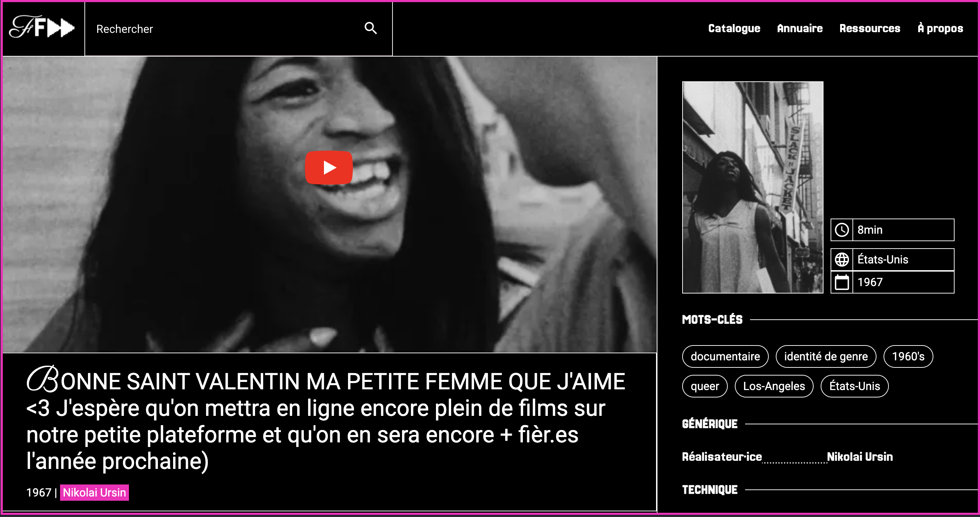Click the FF site logo
980x517 pixels.
42,27
